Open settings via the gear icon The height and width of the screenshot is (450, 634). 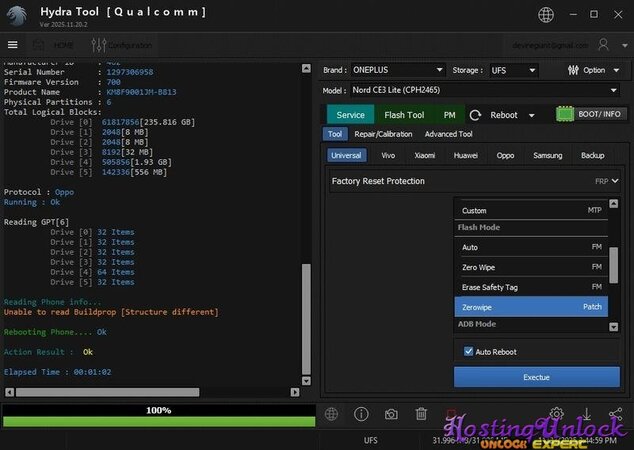(x=556, y=414)
